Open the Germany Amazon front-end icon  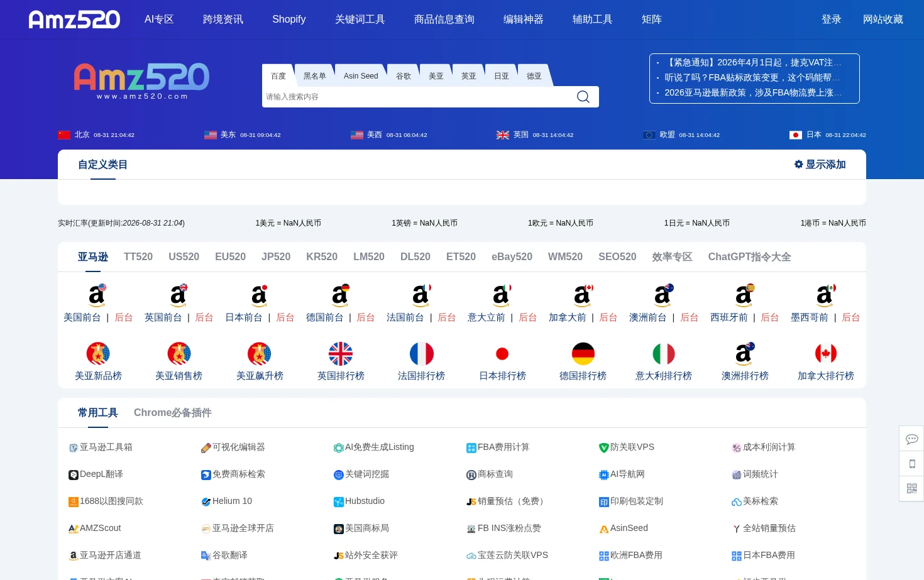pos(340,295)
